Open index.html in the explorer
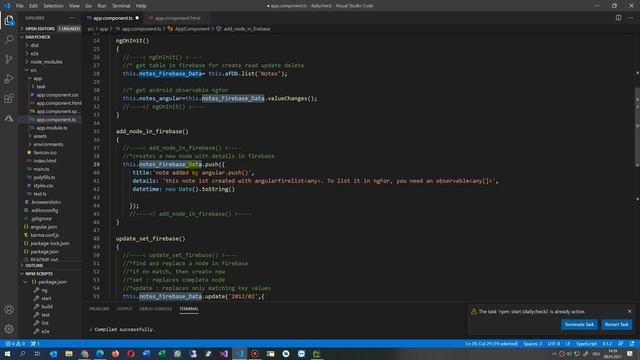The height and width of the screenshot is (360, 640). coord(45,161)
